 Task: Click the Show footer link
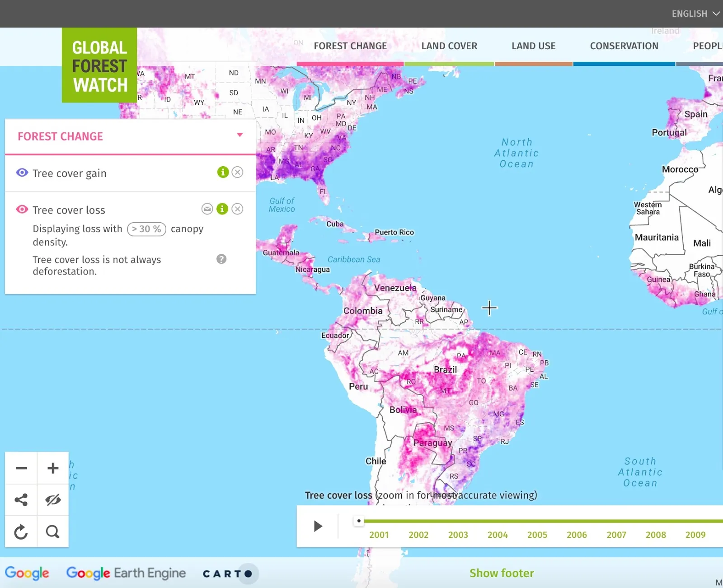click(x=502, y=573)
